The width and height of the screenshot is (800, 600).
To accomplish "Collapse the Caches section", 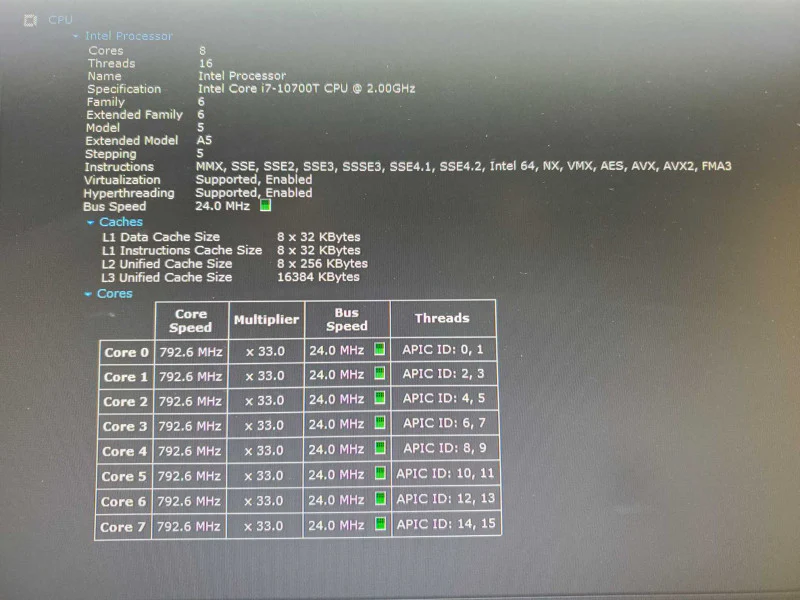I will pos(90,222).
